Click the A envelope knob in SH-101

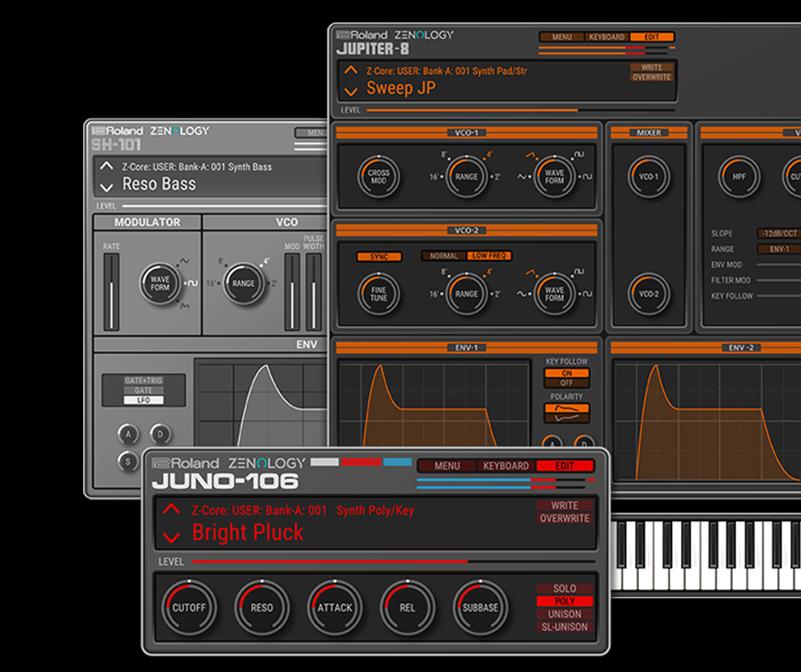128,434
